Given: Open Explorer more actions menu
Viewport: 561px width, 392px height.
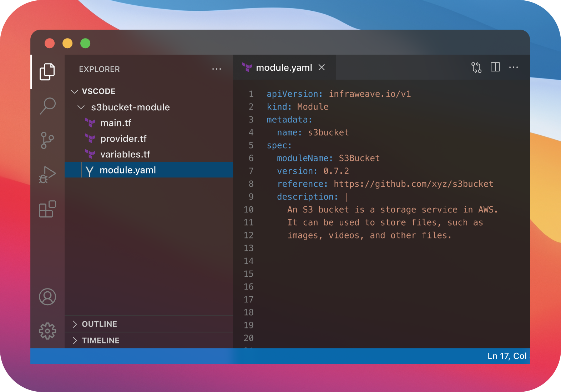Looking at the screenshot, I should (x=217, y=69).
